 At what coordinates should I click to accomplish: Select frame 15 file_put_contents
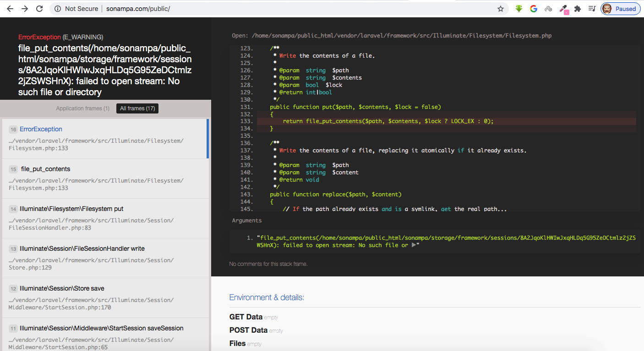pyautogui.click(x=104, y=178)
